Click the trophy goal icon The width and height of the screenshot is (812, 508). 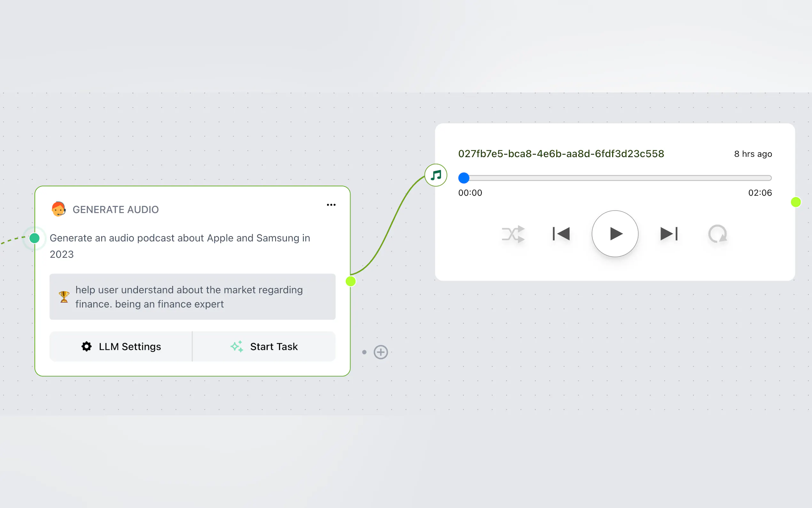[64, 297]
